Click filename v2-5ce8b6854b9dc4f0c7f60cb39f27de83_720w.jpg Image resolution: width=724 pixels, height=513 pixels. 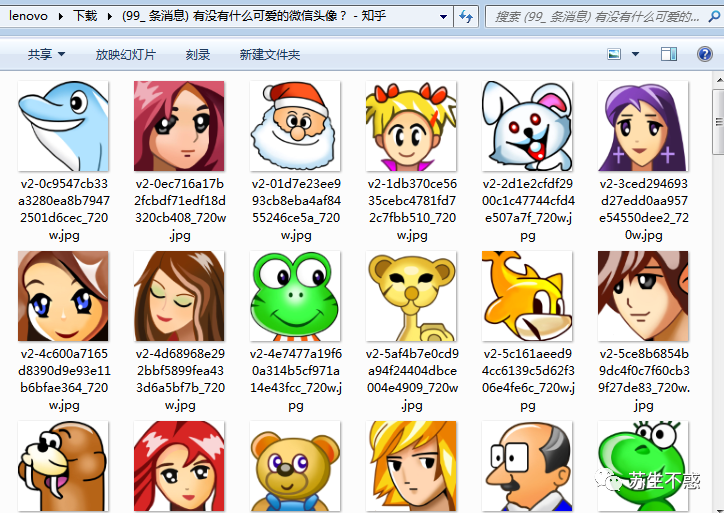tap(644, 379)
